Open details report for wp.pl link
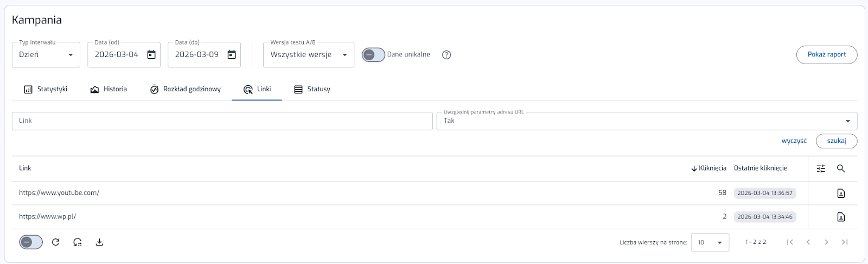Screen dimensions: 868x264 click(x=841, y=217)
